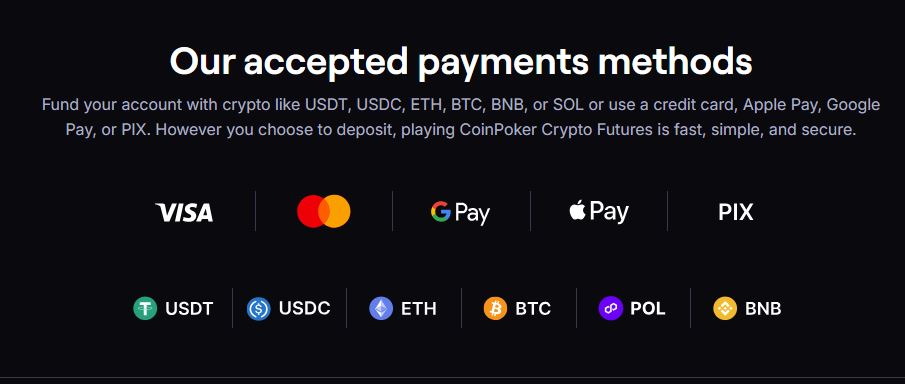Click the Ethereum diamond icon
Screen dimensions: 905x384
click(381, 308)
